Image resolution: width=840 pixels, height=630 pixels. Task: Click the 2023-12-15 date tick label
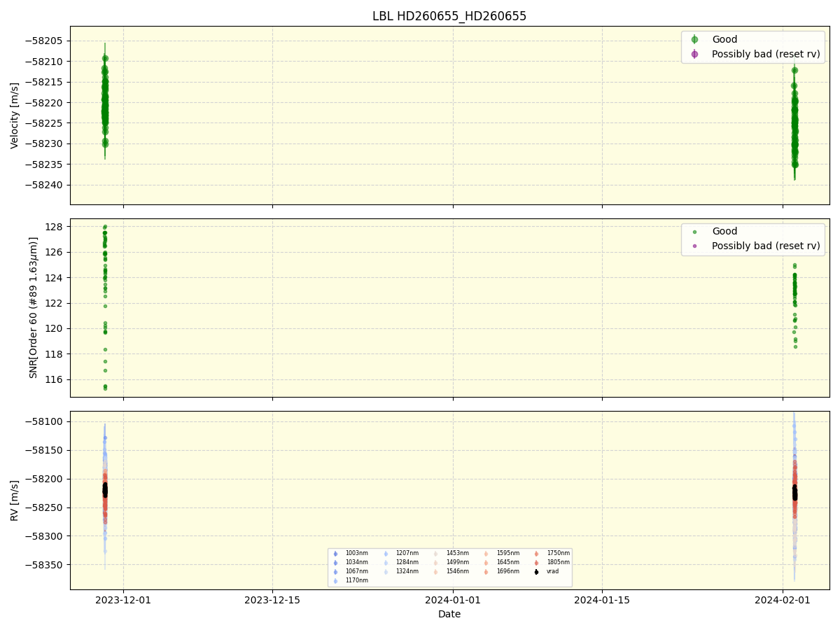point(272,600)
